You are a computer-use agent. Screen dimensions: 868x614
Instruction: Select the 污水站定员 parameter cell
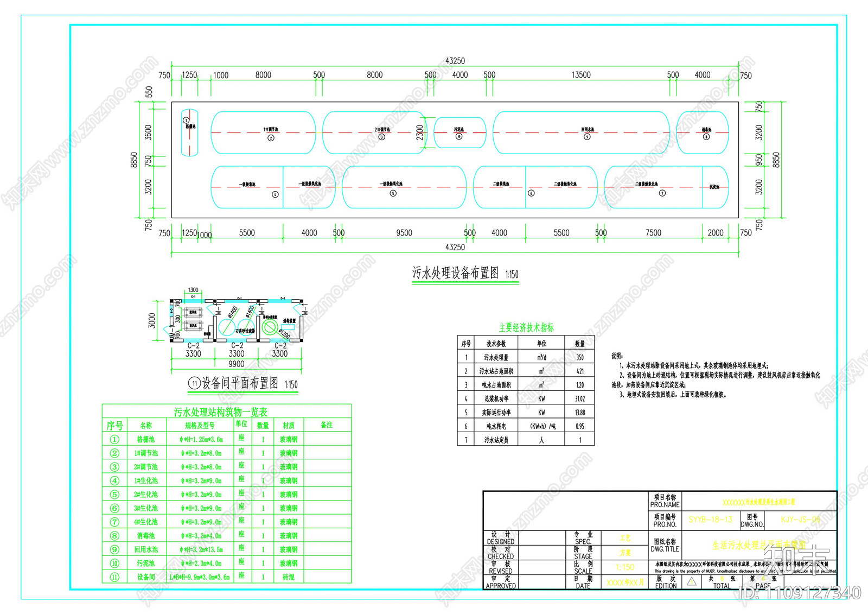496,440
